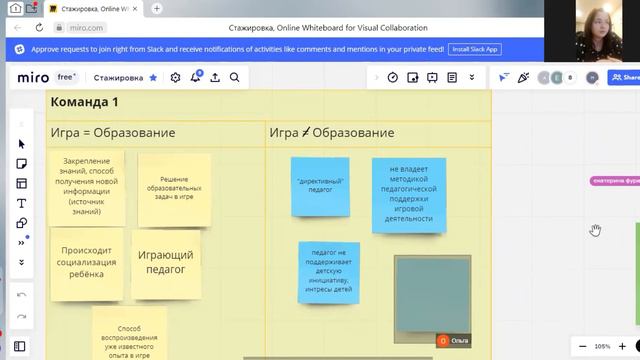Image resolution: width=640 pixels, height=360 pixels.
Task: Click the undo arrow
Action: click(x=22, y=295)
